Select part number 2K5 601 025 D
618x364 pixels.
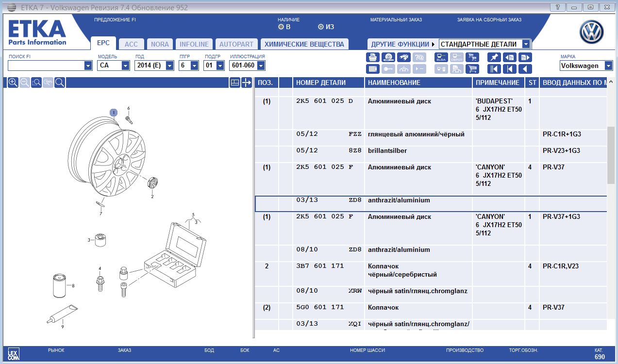point(324,101)
